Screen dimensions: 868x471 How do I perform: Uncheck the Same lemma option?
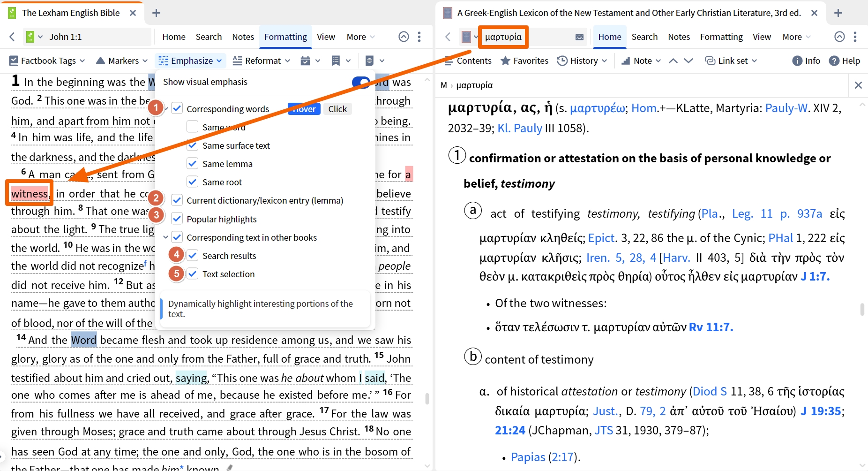point(192,163)
